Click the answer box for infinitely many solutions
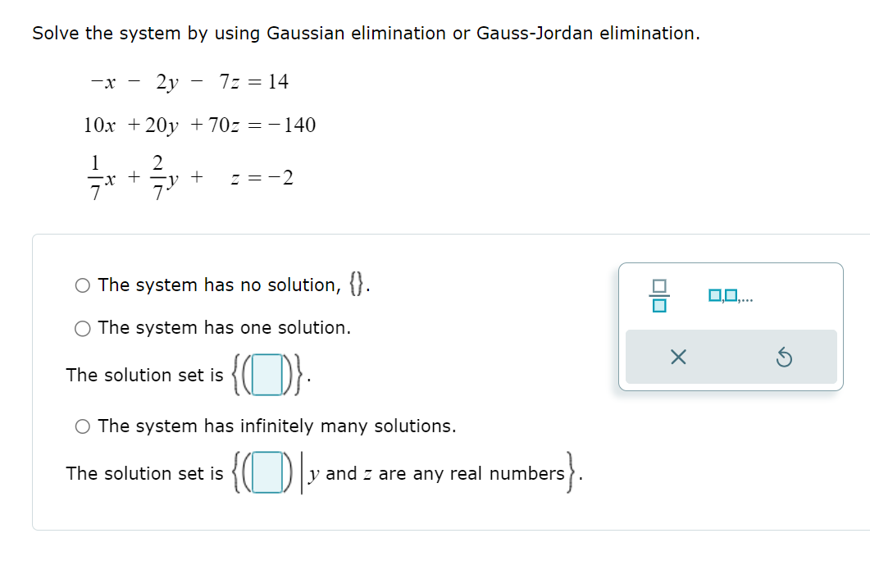Image resolution: width=870 pixels, height=588 pixels. [268, 473]
